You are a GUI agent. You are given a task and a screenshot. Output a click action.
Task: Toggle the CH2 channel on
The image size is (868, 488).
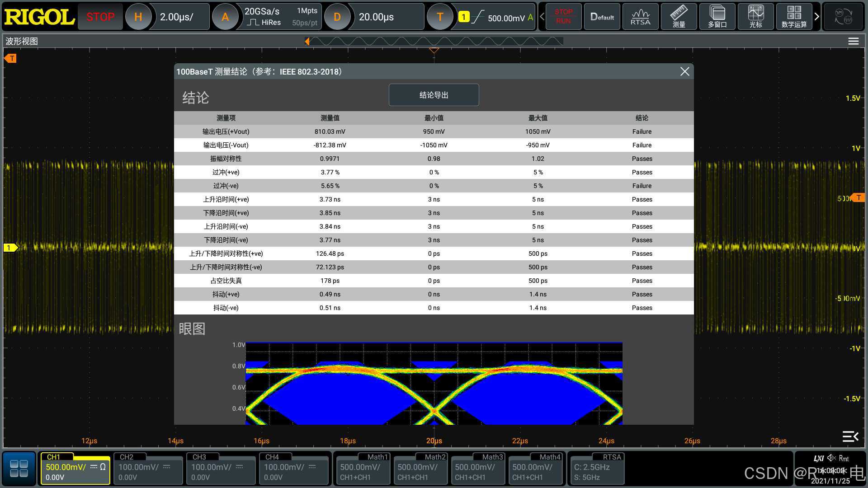point(148,469)
